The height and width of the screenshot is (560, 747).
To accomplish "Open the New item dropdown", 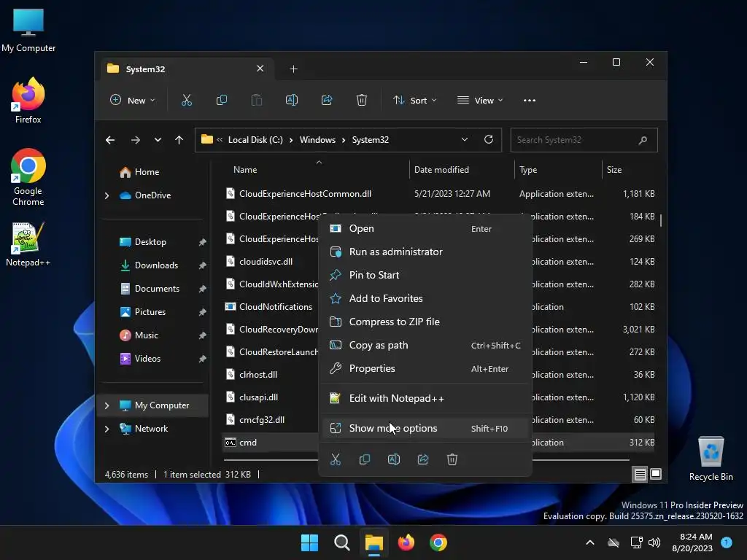I will point(133,101).
